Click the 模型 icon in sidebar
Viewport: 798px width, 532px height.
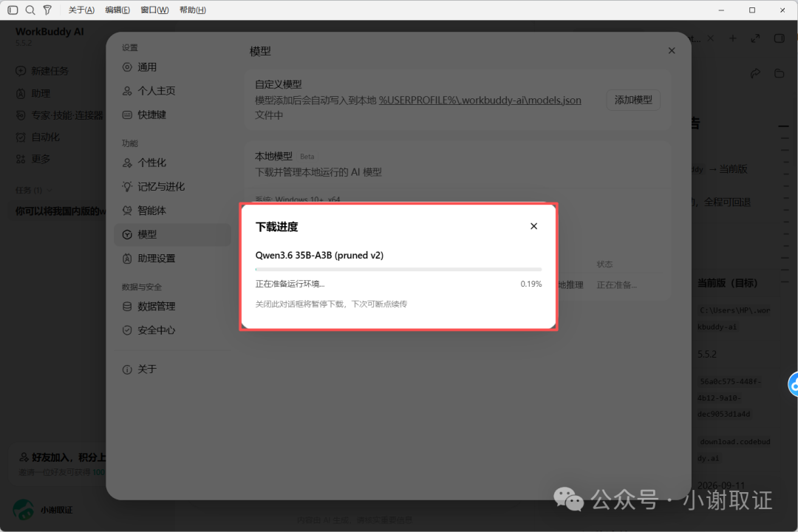pos(127,234)
